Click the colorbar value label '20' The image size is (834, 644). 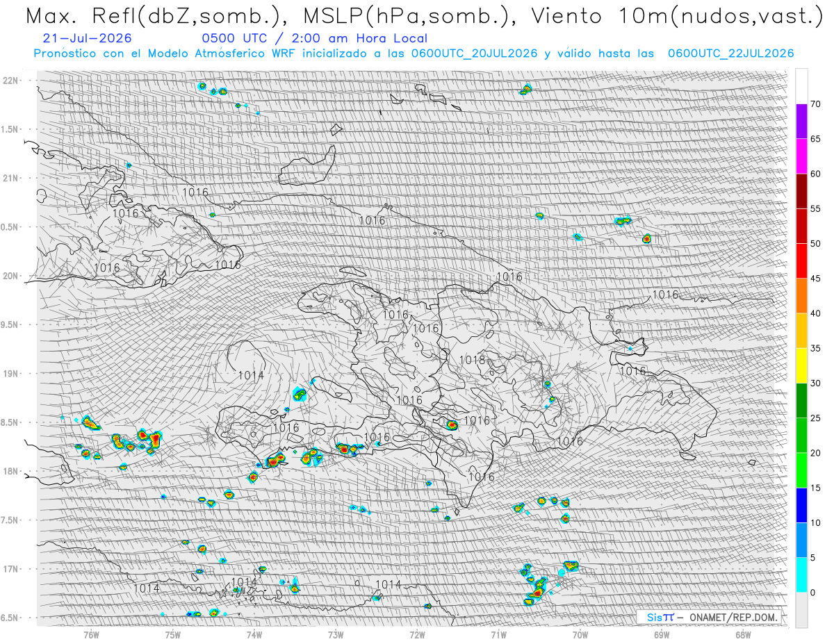815,453
